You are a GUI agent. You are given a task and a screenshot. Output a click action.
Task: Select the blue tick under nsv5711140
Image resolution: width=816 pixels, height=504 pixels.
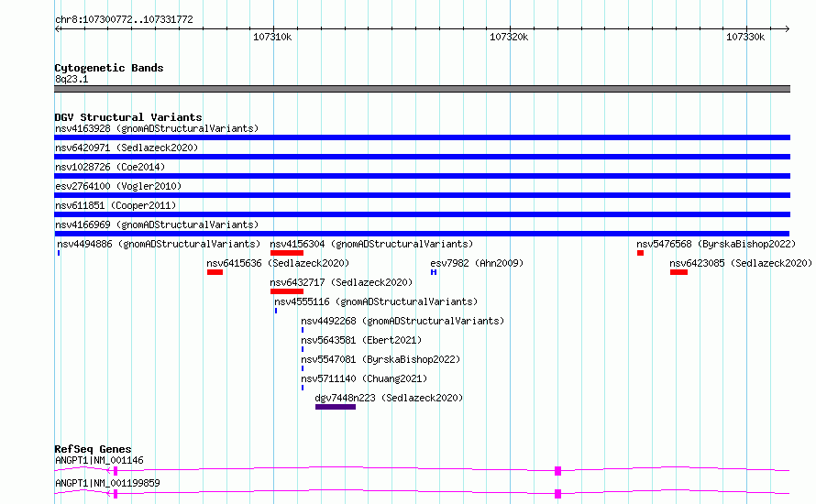tap(303, 388)
